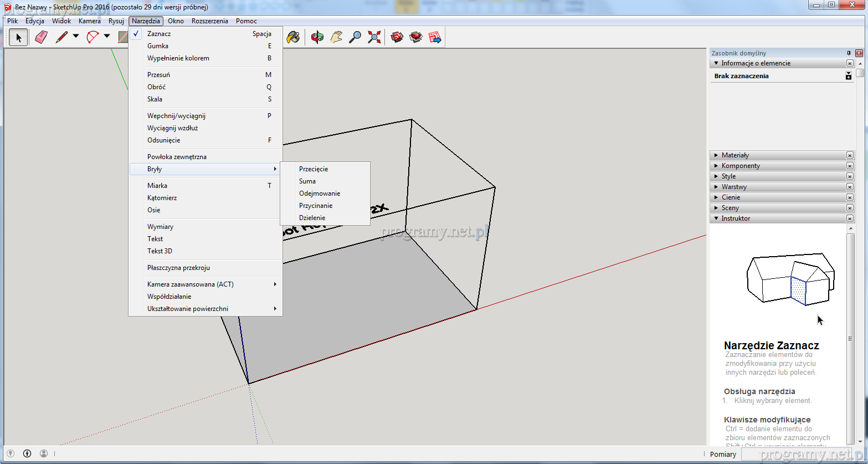Click the Zoom Extents icon
Image resolution: width=868 pixels, height=464 pixels.
pos(375,37)
